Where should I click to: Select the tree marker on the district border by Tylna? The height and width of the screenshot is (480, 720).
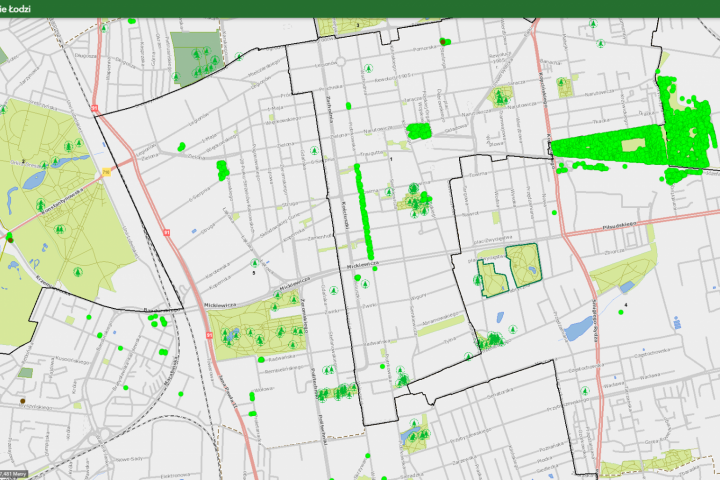pyautogui.click(x=468, y=356)
